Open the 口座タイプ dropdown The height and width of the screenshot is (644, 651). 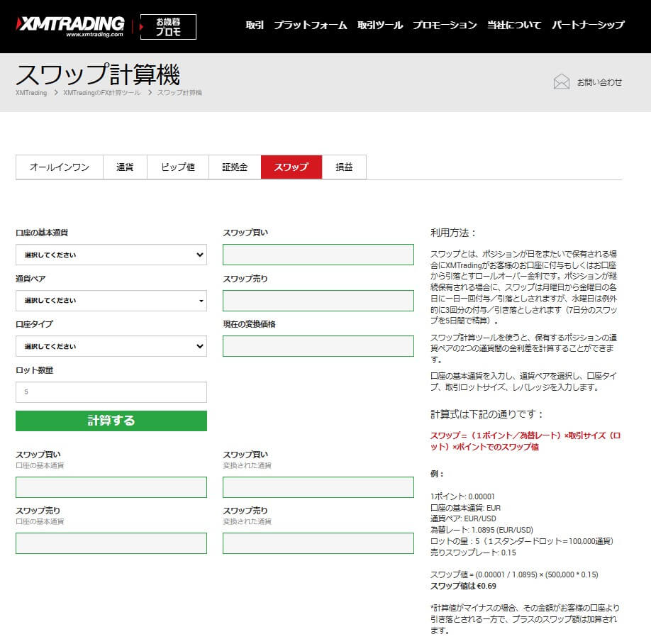click(x=111, y=346)
